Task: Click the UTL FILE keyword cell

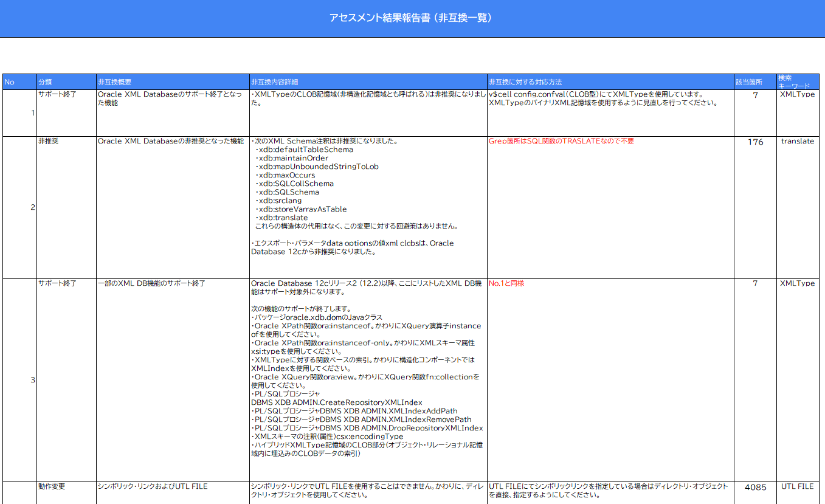Action: (x=798, y=487)
